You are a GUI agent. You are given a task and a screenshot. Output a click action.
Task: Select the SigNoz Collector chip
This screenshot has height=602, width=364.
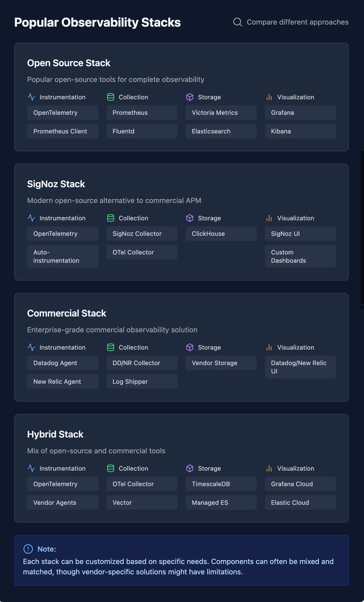pyautogui.click(x=142, y=234)
